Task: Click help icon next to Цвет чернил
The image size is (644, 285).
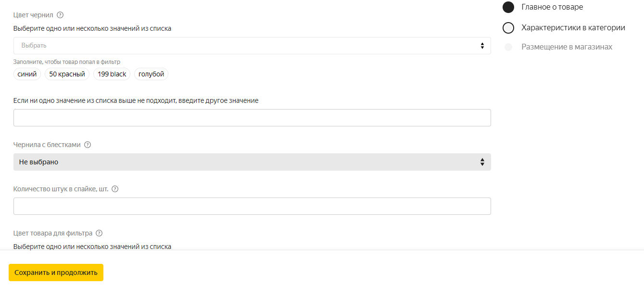Action: (x=60, y=15)
